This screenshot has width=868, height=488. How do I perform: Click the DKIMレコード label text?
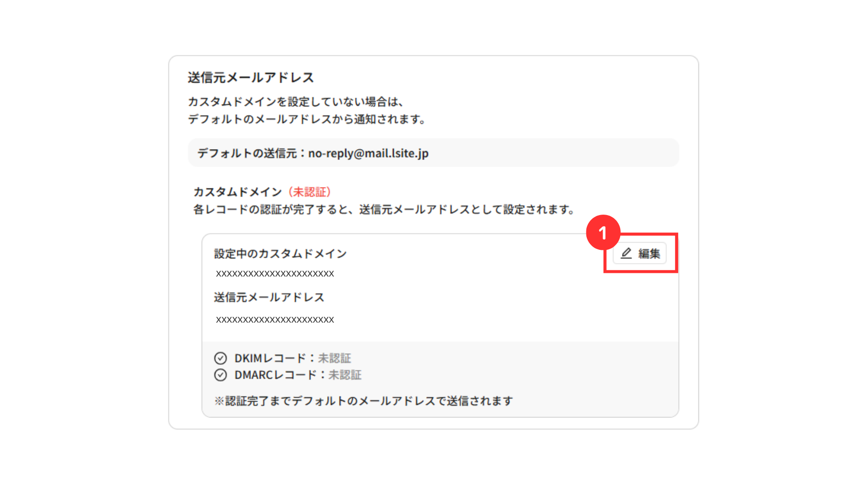tap(270, 358)
